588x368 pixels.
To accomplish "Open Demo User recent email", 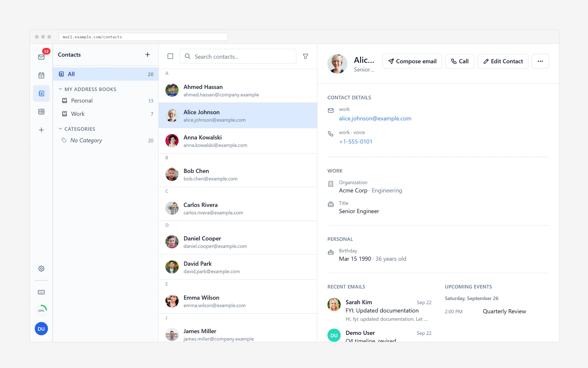I will pyautogui.click(x=380, y=335).
